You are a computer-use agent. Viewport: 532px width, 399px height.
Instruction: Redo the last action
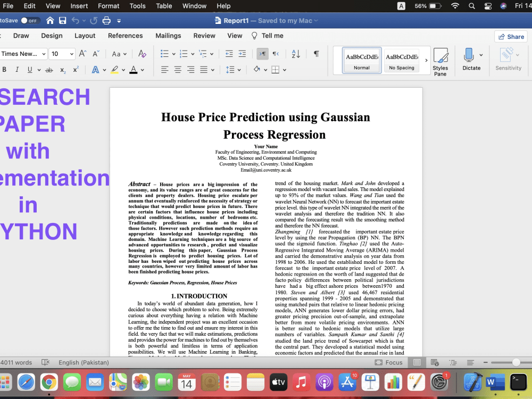point(94,21)
